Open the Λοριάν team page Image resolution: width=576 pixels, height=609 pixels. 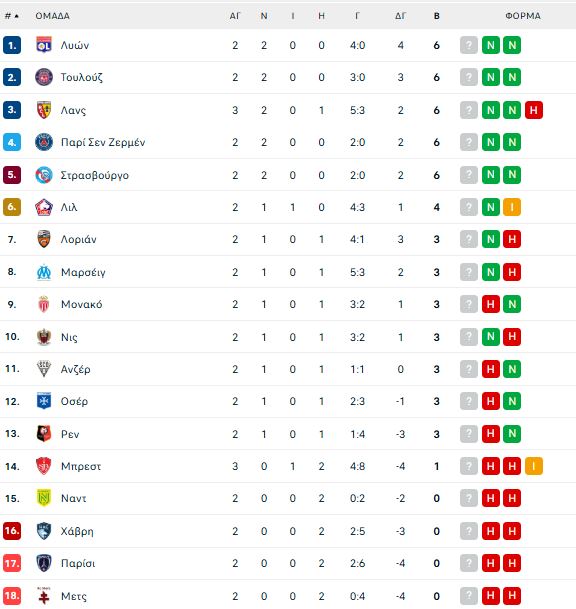coord(78,239)
